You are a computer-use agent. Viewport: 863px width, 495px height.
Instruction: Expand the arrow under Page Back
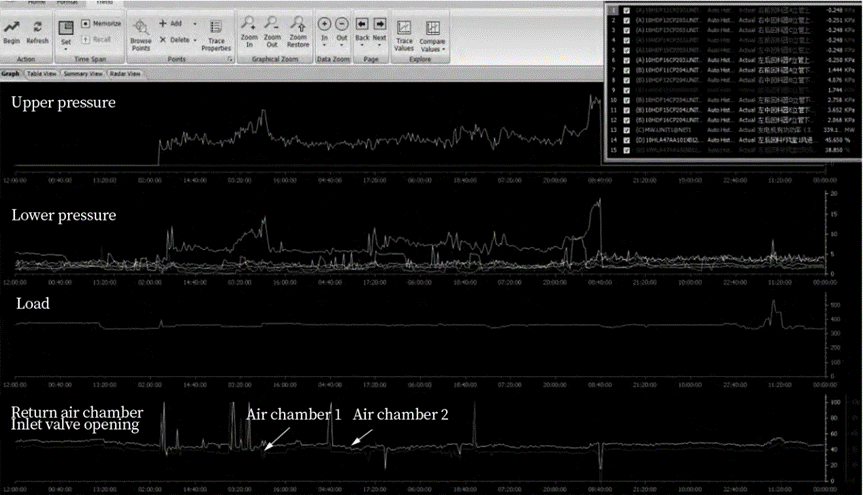362,45
